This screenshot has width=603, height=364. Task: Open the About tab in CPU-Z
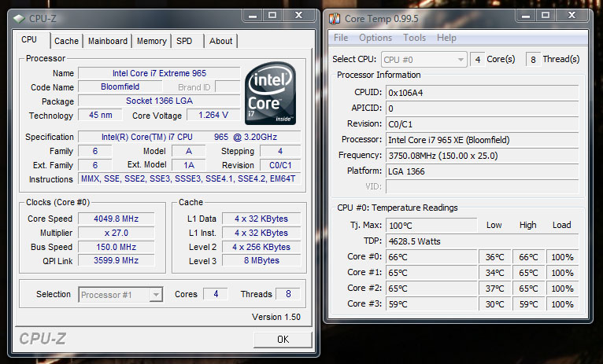pos(220,41)
